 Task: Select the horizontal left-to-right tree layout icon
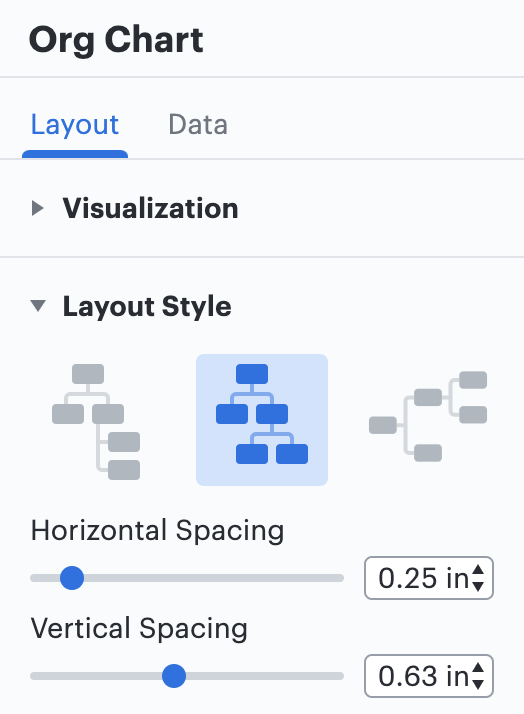(x=428, y=416)
